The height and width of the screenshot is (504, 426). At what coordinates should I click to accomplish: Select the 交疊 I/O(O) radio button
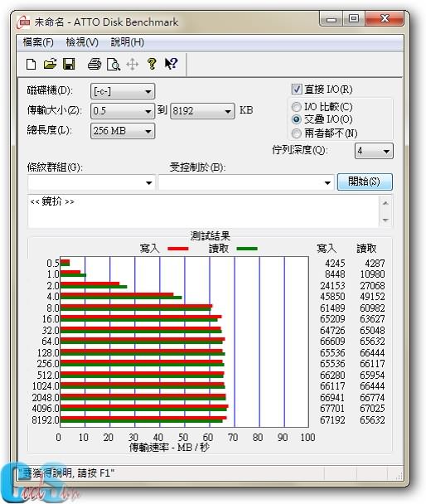(x=296, y=119)
